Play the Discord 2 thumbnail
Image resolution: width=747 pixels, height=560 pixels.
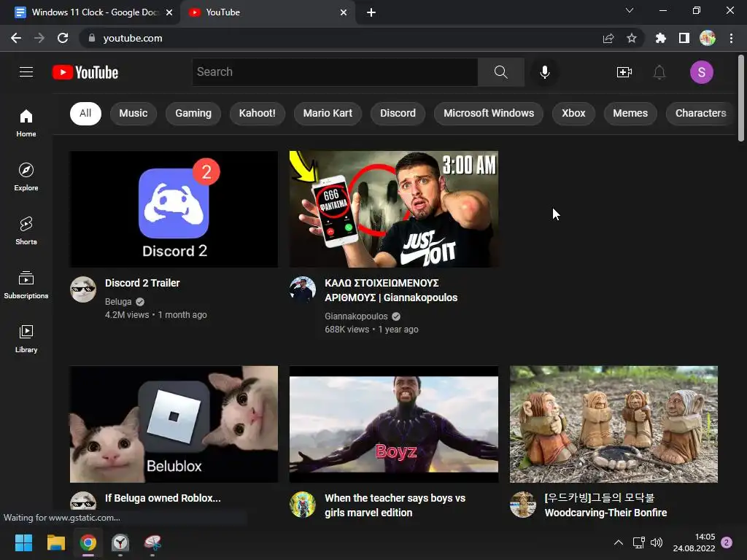pos(174,209)
